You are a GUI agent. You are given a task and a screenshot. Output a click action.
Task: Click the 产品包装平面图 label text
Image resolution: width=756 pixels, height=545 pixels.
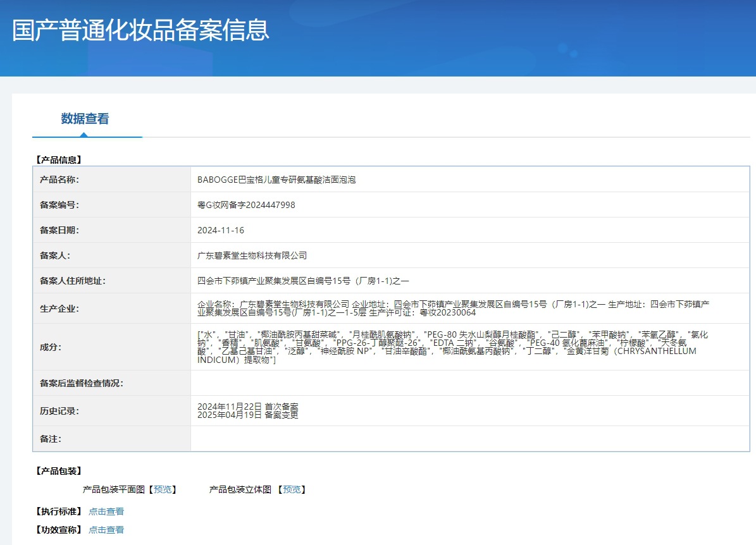click(x=114, y=489)
